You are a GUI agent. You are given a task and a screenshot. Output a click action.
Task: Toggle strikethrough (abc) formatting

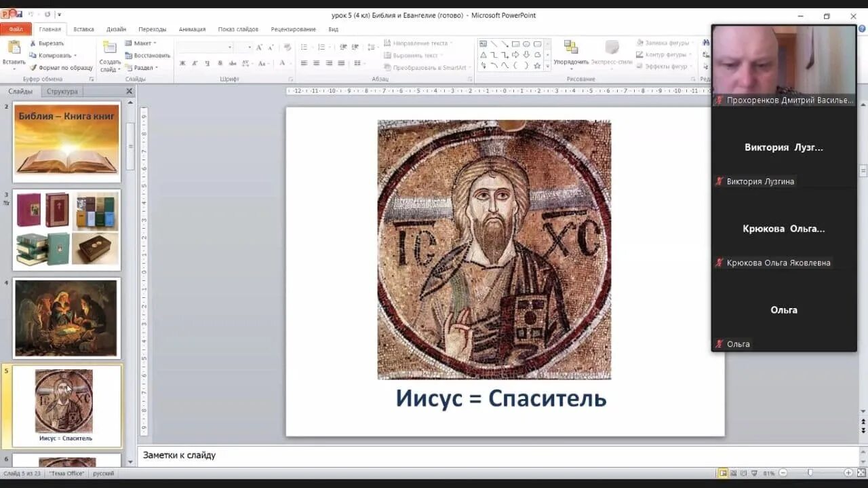click(x=233, y=63)
